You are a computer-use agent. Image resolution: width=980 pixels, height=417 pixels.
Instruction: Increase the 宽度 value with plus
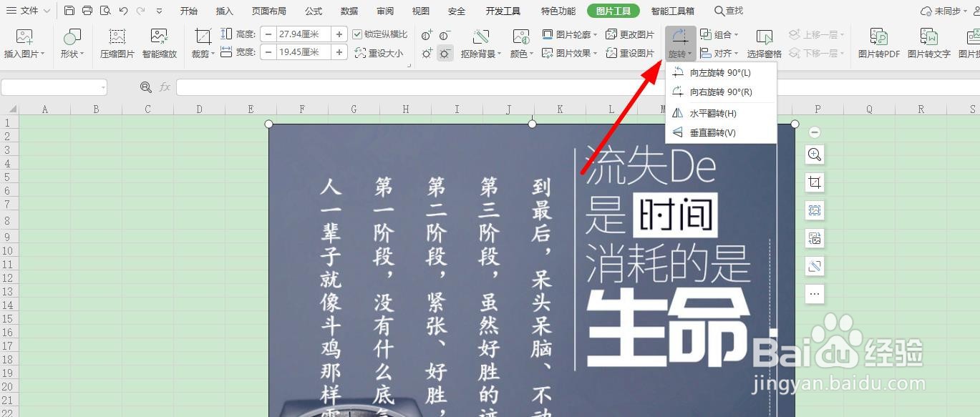click(339, 51)
